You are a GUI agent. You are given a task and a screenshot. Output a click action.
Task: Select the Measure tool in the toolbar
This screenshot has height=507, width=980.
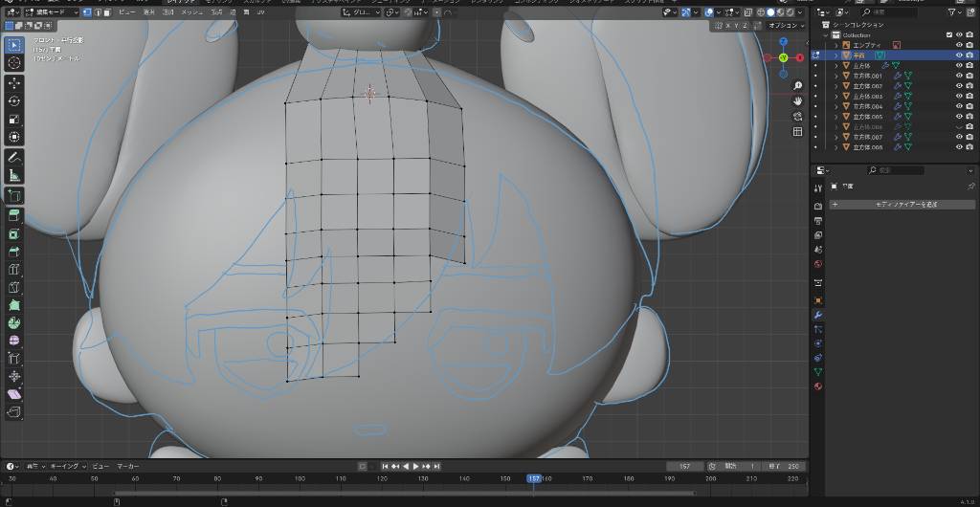coord(14,175)
